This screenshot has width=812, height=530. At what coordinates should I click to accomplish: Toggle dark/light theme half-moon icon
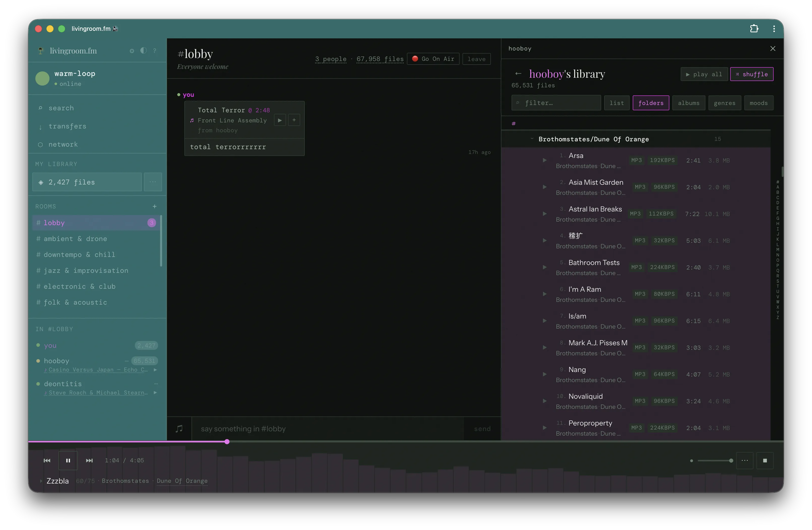(143, 51)
